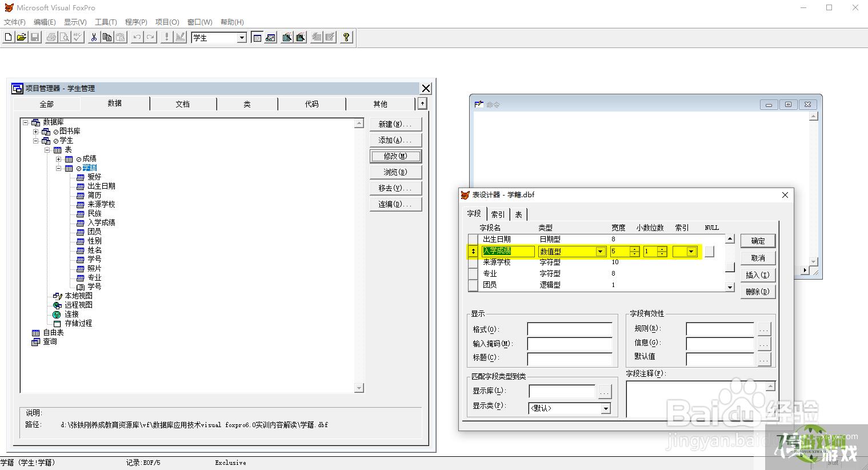Collapse the 数据库 tree node
The image size is (868, 470).
[x=26, y=122]
